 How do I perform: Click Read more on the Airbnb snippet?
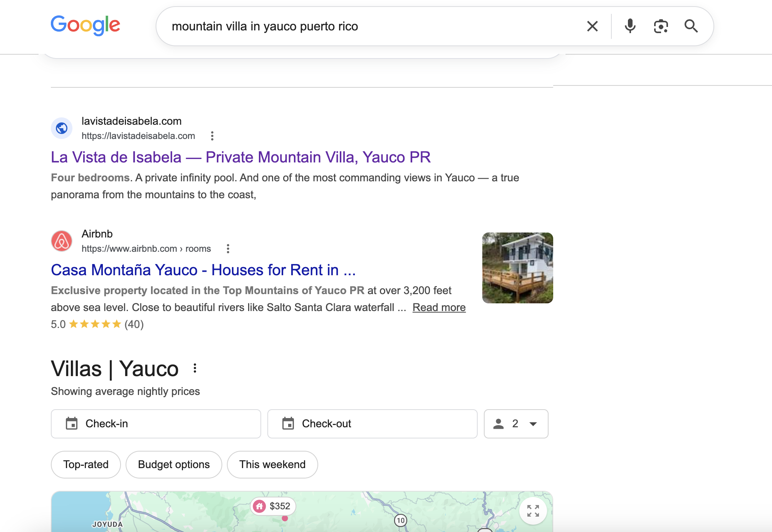coord(439,307)
